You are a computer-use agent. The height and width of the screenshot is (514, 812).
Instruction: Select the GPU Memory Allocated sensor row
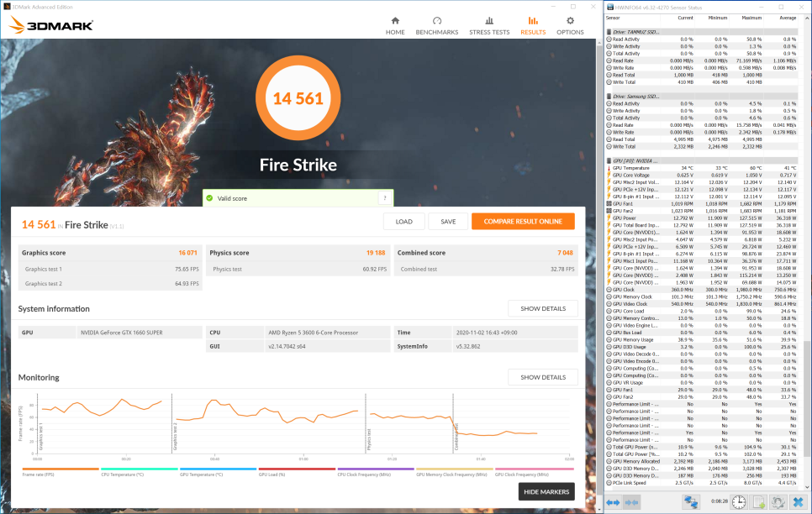[704, 461]
